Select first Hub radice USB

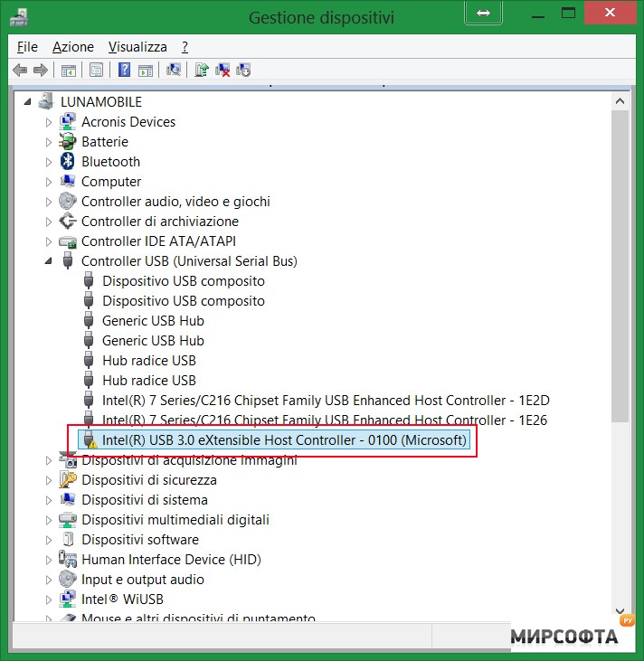click(149, 361)
